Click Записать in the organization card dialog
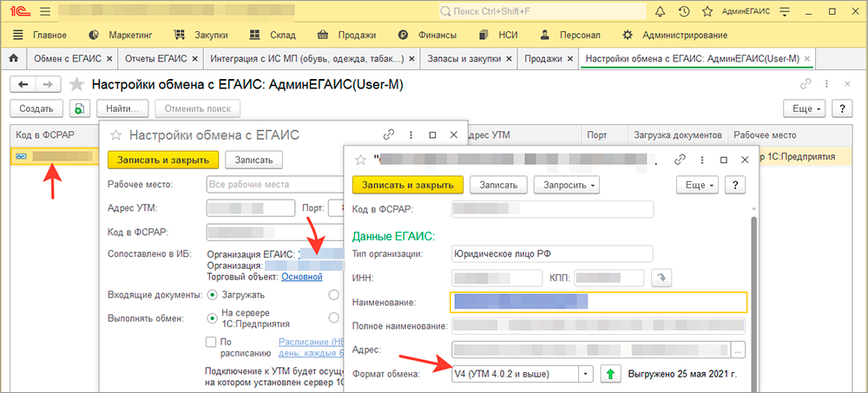The width and height of the screenshot is (868, 393). click(499, 185)
